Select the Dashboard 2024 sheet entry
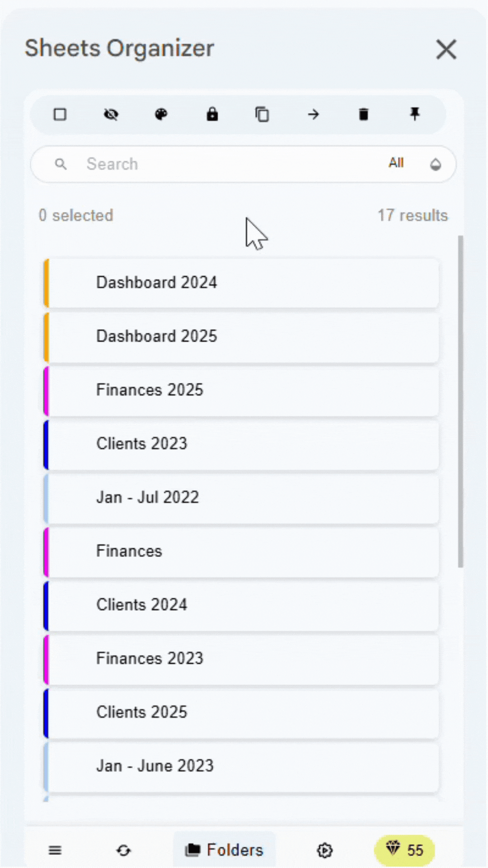The width and height of the screenshot is (488, 868). [x=243, y=282]
